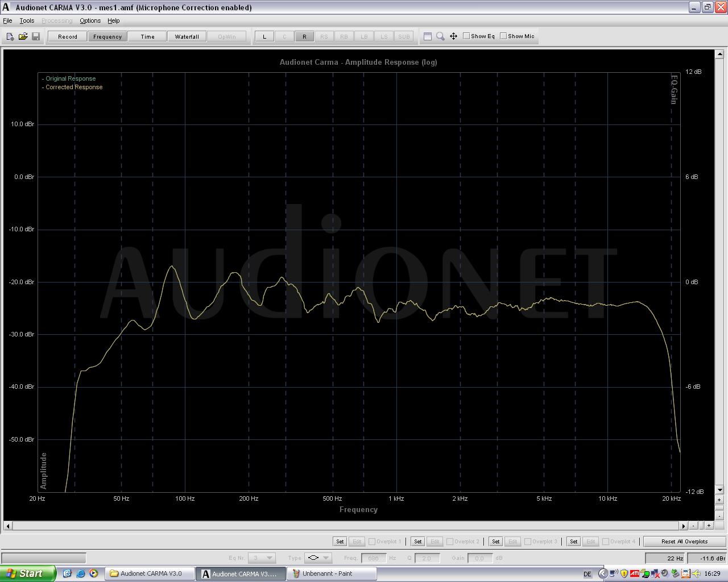The width and height of the screenshot is (728, 582).
Task: Click the Start button
Action: click(28, 573)
